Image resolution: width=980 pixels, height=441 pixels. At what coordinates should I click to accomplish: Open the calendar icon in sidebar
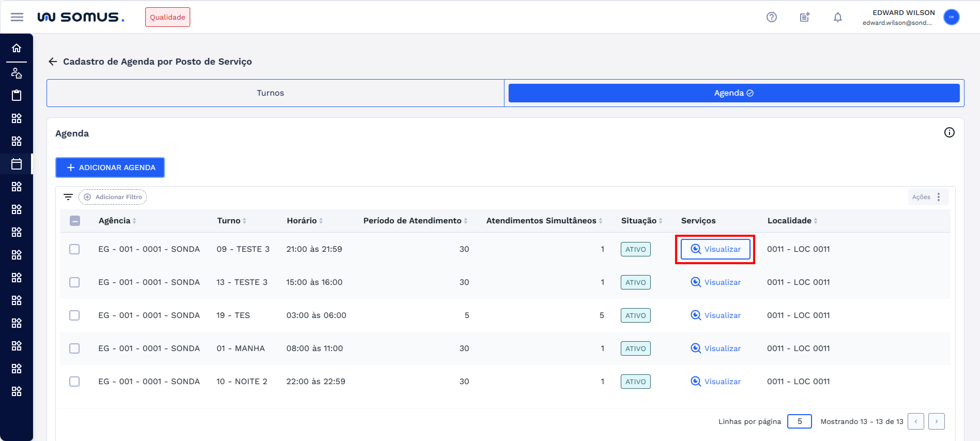pyautogui.click(x=16, y=164)
